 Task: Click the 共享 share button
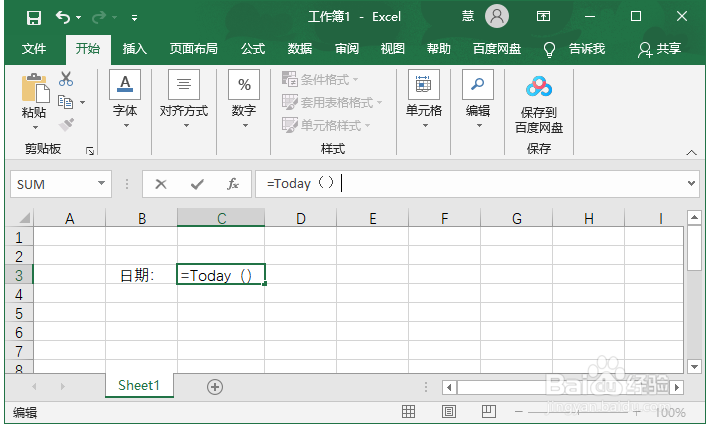[659, 49]
